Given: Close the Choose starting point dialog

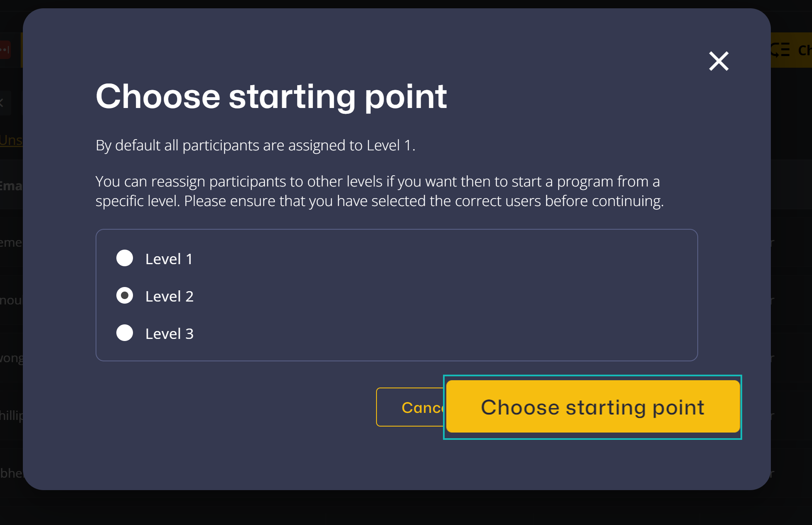Looking at the screenshot, I should [x=718, y=61].
